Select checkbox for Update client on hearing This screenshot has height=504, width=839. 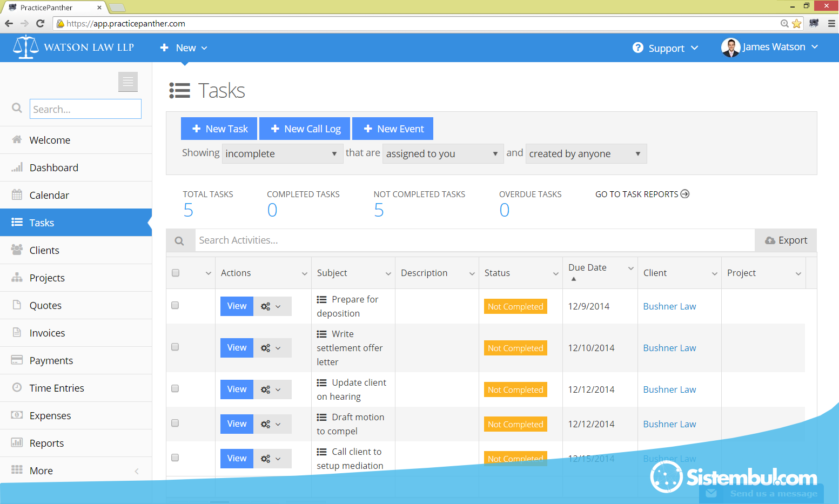click(x=175, y=388)
